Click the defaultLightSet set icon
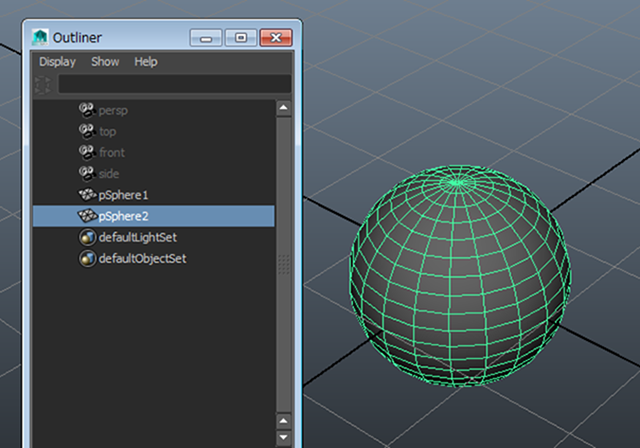 [x=87, y=237]
